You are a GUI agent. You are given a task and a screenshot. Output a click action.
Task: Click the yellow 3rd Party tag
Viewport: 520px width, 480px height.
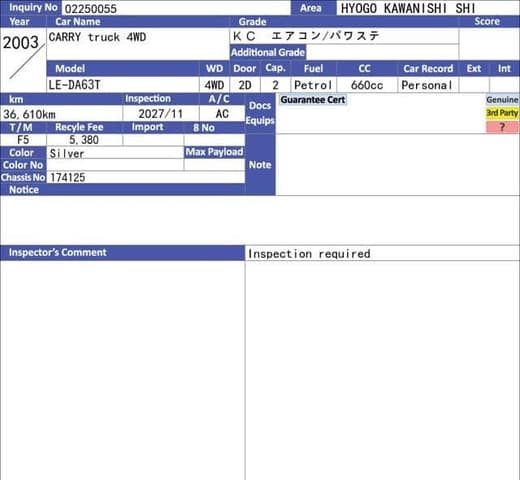(502, 113)
